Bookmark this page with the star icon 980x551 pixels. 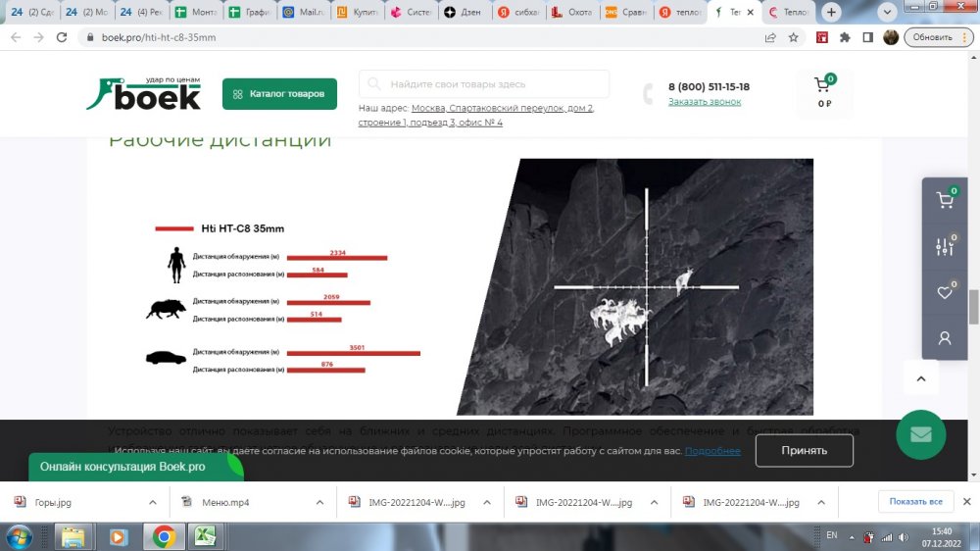(794, 37)
